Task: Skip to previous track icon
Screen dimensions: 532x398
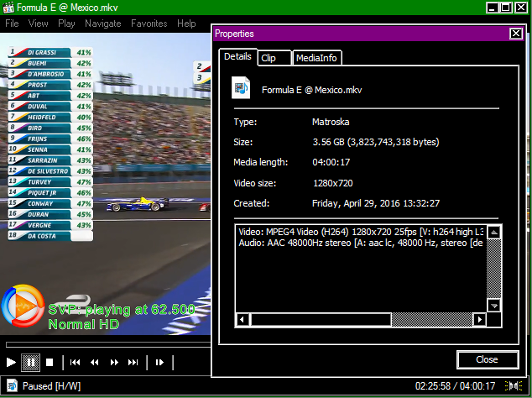Action: pos(75,362)
